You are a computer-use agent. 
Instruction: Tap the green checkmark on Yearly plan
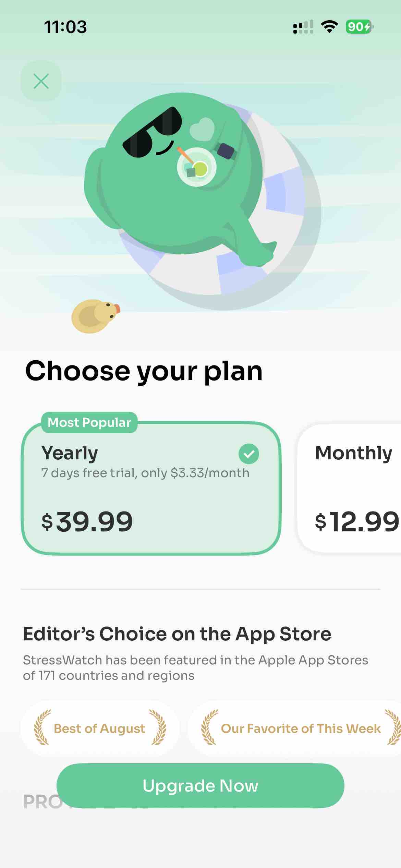[x=249, y=454]
